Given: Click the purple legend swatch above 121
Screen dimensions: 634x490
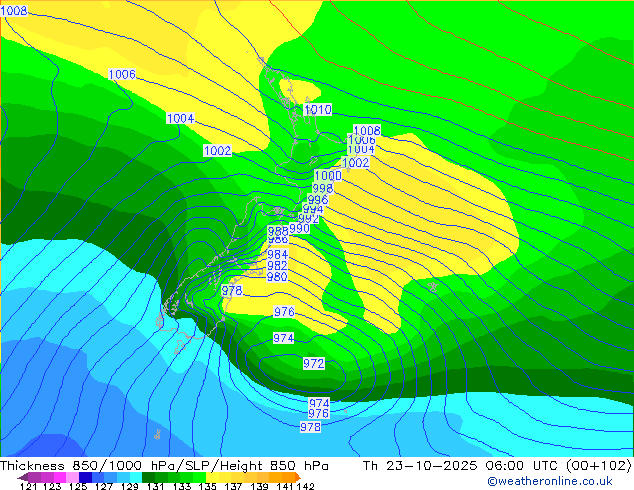Looking at the screenshot, I should pos(34,477).
